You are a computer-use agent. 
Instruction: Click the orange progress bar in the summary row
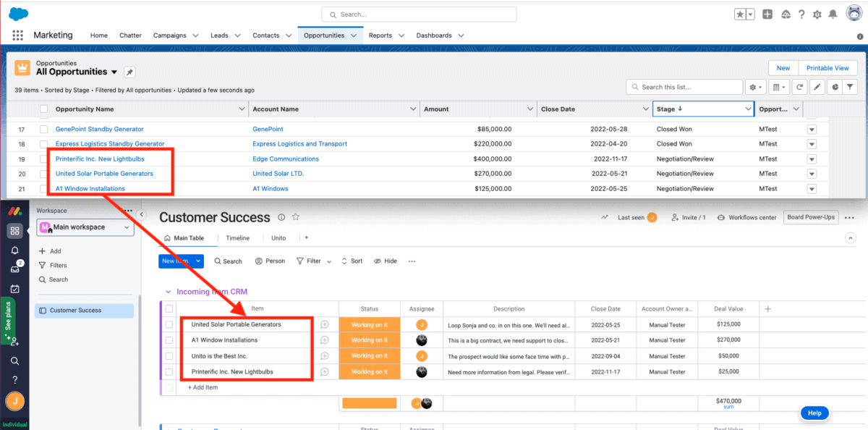[370, 402]
